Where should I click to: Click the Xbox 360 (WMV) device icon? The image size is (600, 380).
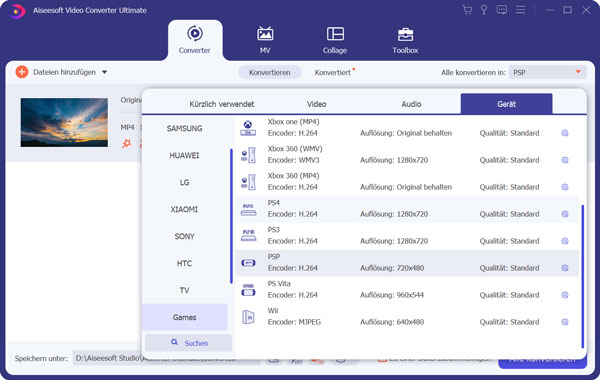click(x=248, y=155)
